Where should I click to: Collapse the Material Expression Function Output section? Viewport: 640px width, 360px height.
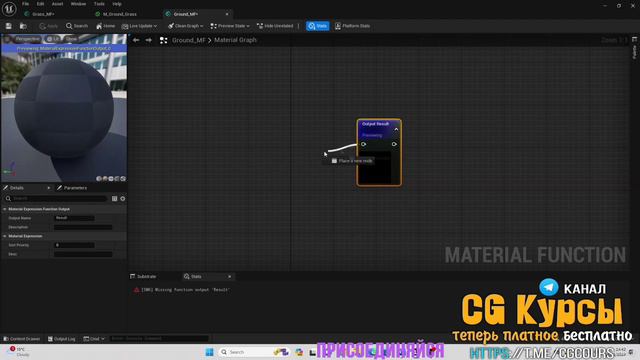(4, 209)
